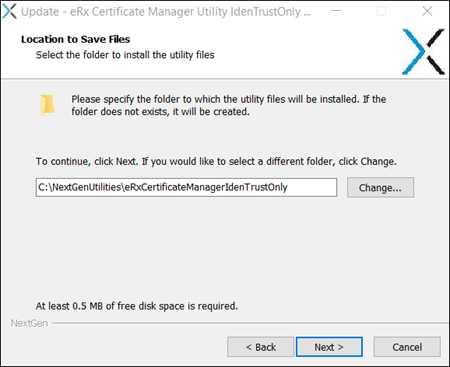This screenshot has height=367, width=450.
Task: Click the NextGen X icon in title bar
Action: (x=9, y=11)
